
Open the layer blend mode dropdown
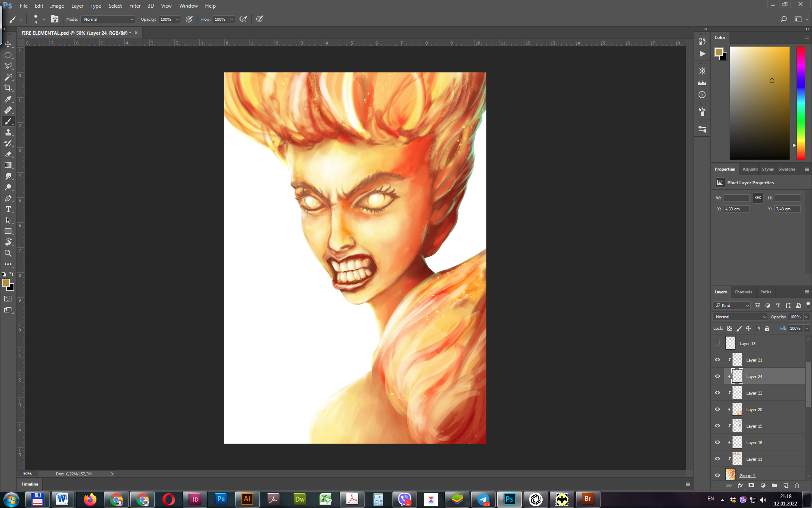tap(740, 317)
